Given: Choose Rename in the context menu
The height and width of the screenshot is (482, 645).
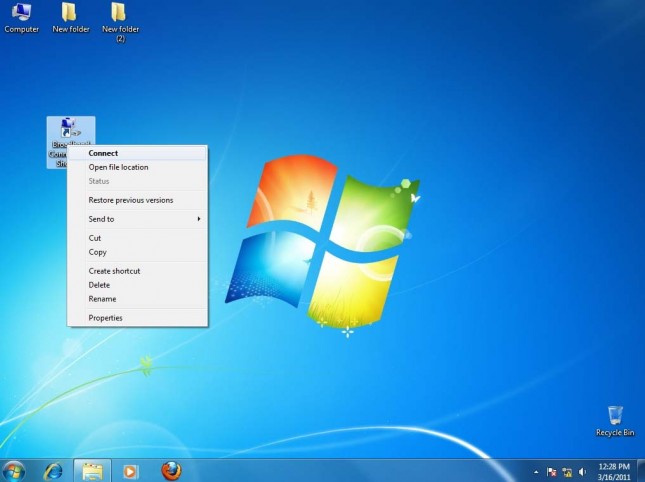Looking at the screenshot, I should click(x=137, y=299).
